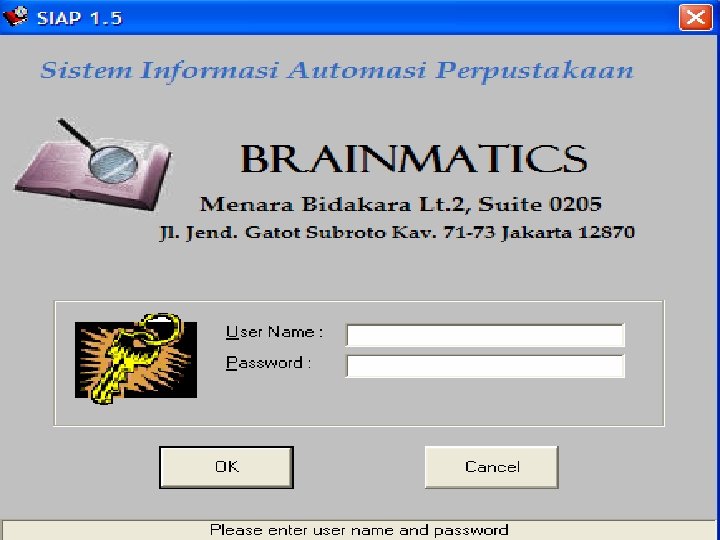The width and height of the screenshot is (720, 540).
Task: Confirm login with the OK button
Action: (x=226, y=467)
